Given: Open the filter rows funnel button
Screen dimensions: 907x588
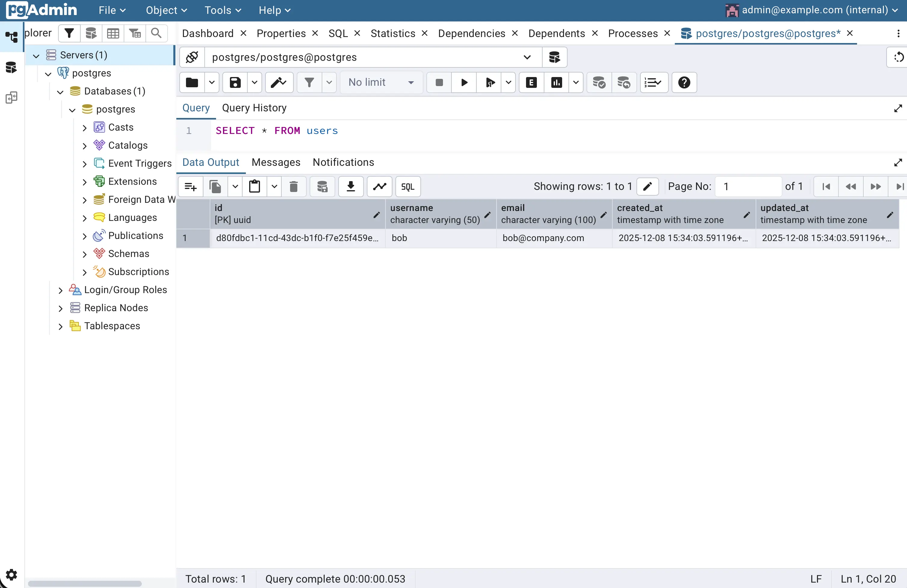Looking at the screenshot, I should coord(309,82).
